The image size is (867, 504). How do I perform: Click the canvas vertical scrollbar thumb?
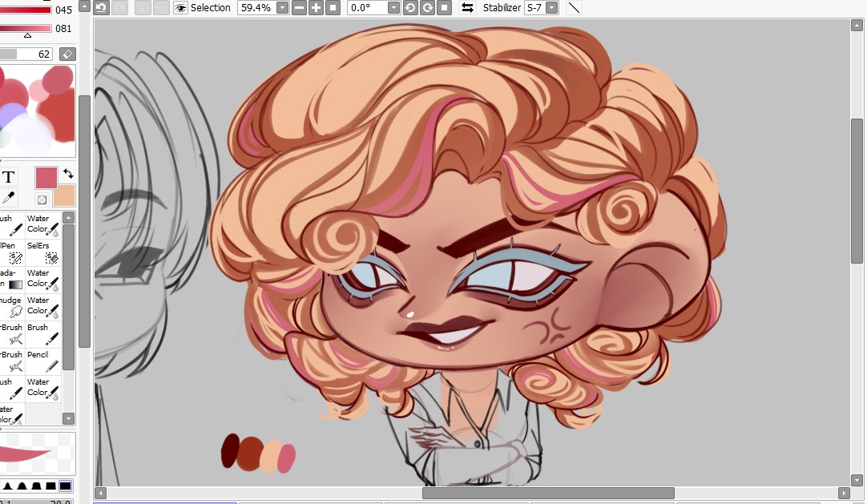(857, 191)
